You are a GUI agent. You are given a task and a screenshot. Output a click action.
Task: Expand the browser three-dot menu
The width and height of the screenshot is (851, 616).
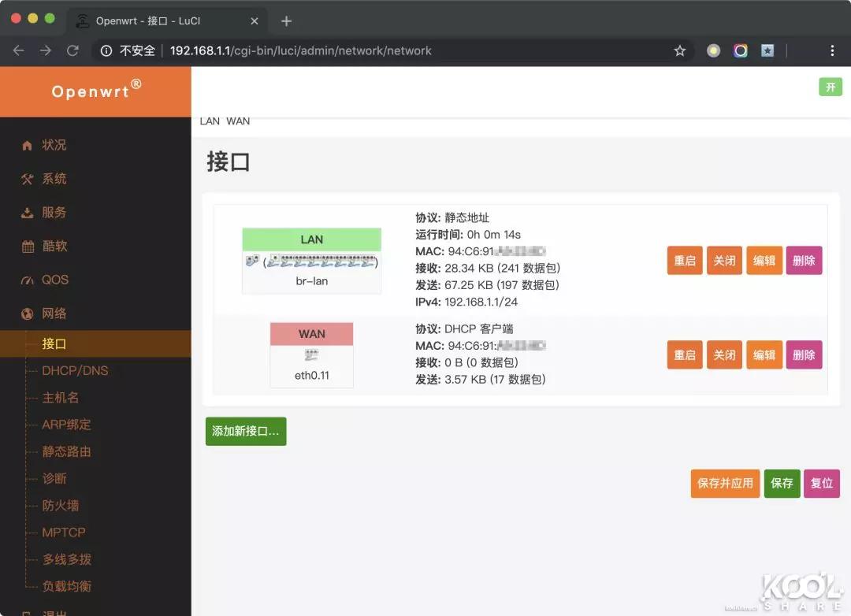[x=831, y=50]
